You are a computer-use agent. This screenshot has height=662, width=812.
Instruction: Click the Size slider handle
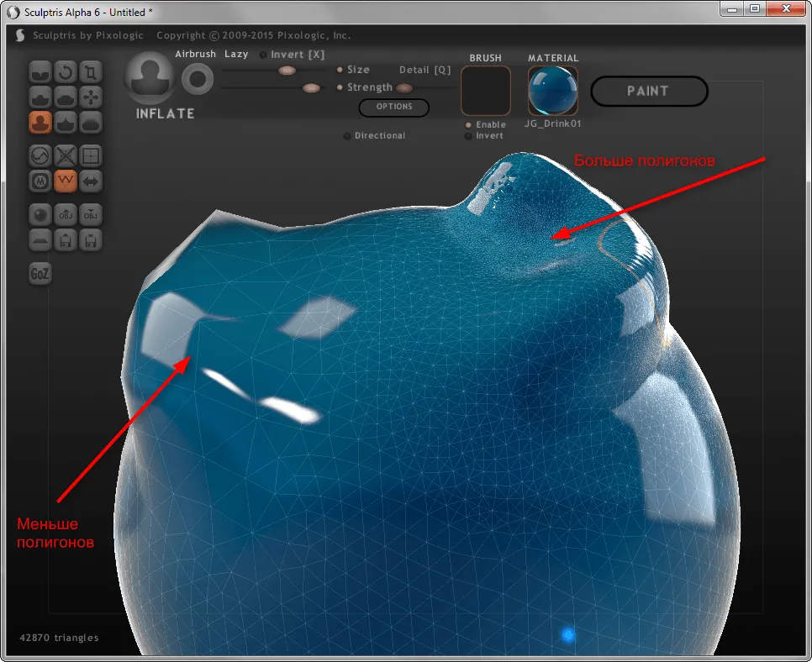click(x=287, y=71)
